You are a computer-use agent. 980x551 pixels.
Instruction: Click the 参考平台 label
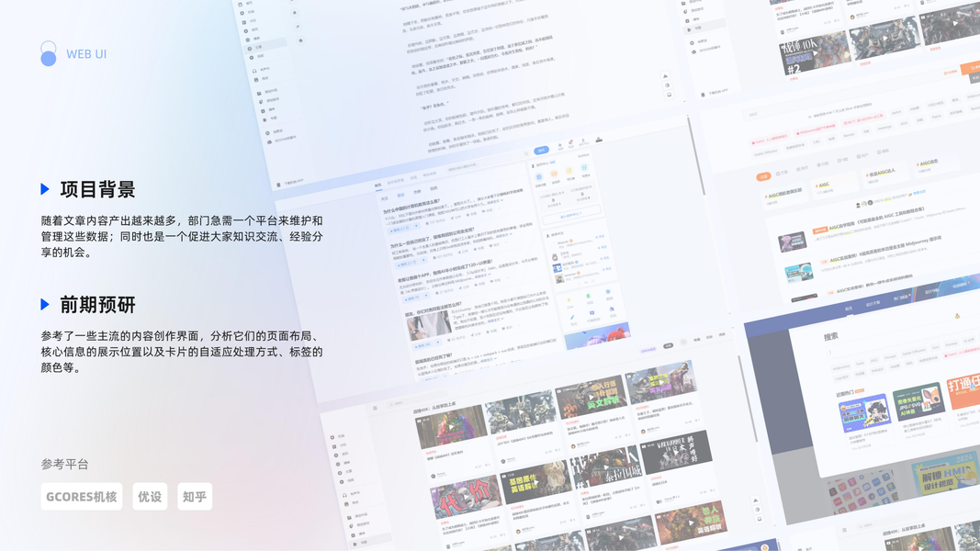click(65, 464)
